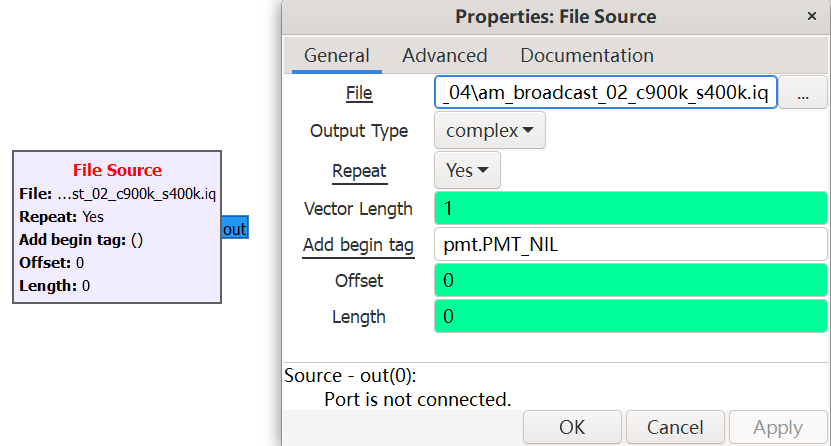
Task: Click the underlined Repeat label
Action: [359, 171]
